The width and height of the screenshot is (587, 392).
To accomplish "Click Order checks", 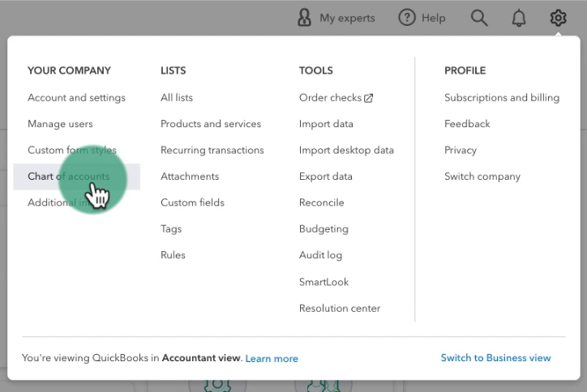I will (330, 98).
